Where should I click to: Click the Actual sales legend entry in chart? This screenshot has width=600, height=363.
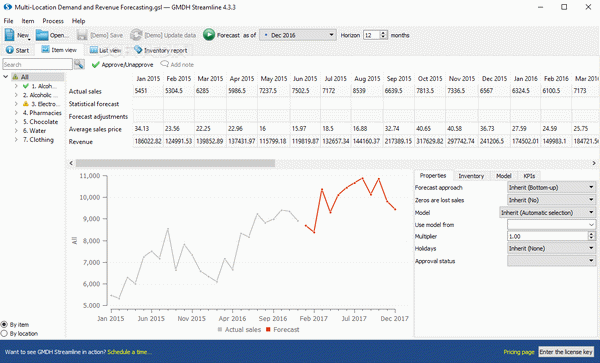239,329
